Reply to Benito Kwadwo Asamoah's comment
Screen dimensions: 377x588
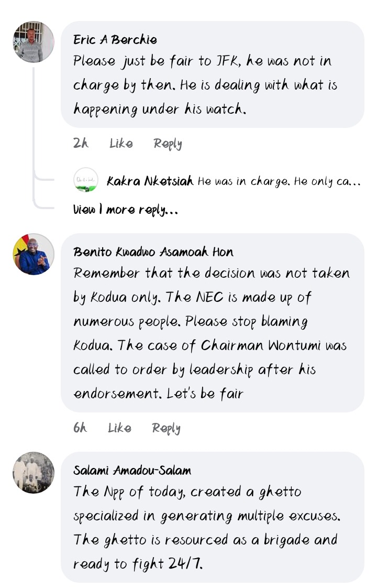point(166,428)
